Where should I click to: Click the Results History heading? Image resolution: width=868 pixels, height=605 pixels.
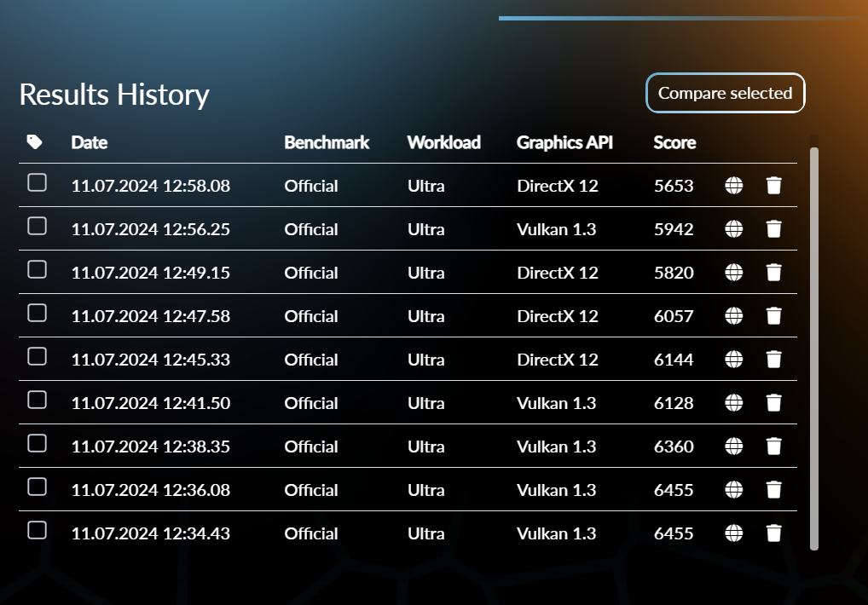(114, 95)
